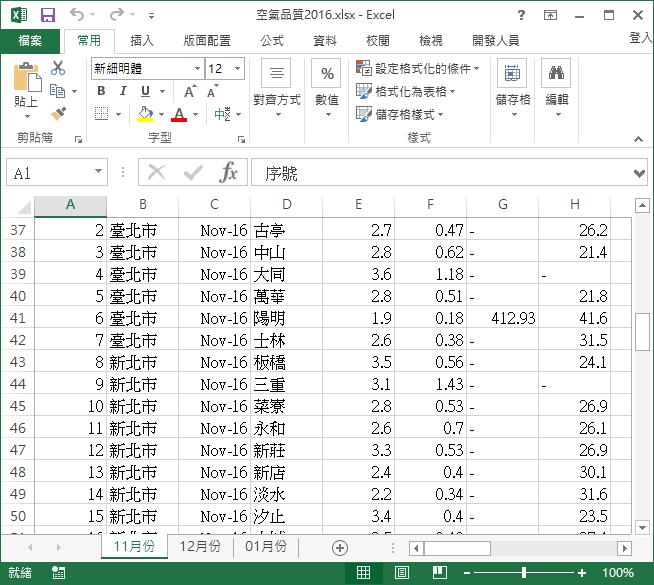Click the vertical scrollbar thumb
654x585 pixels.
tap(642, 331)
